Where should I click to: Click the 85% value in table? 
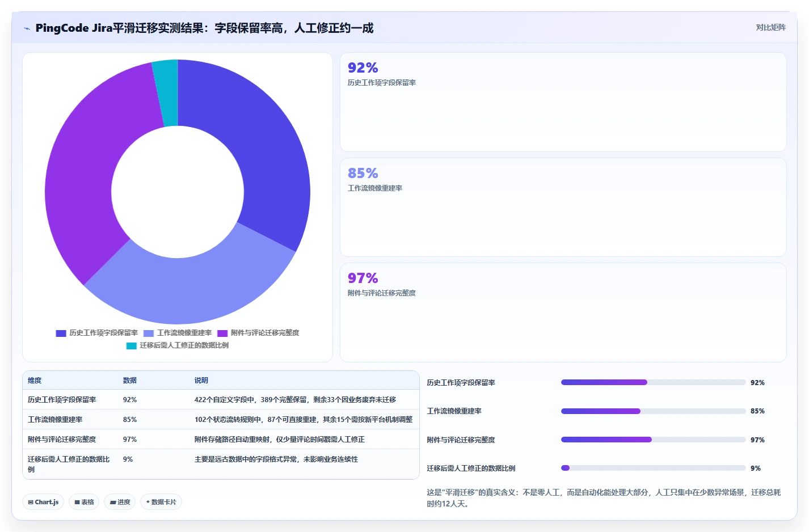pos(130,420)
